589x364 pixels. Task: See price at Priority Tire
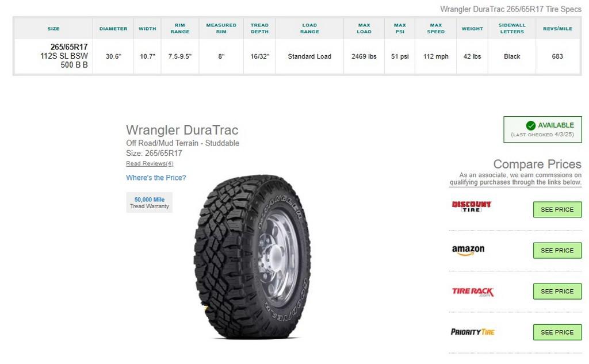pos(557,332)
